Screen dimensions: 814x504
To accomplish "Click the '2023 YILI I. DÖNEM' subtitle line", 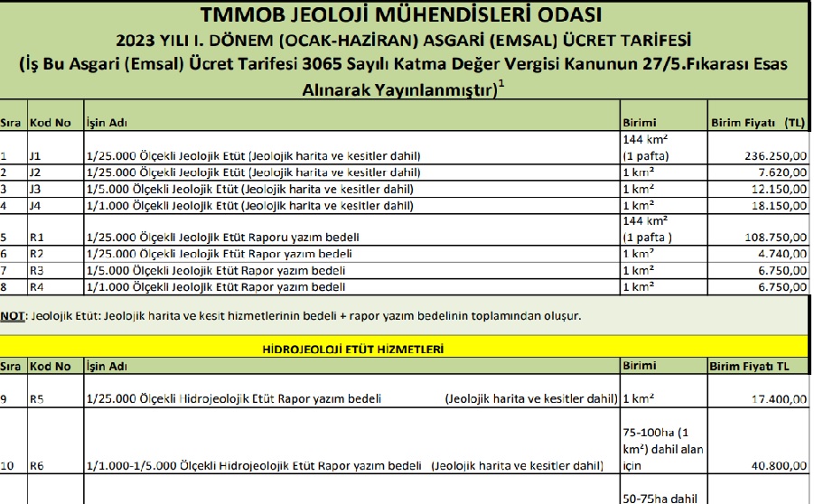I will [x=403, y=41].
